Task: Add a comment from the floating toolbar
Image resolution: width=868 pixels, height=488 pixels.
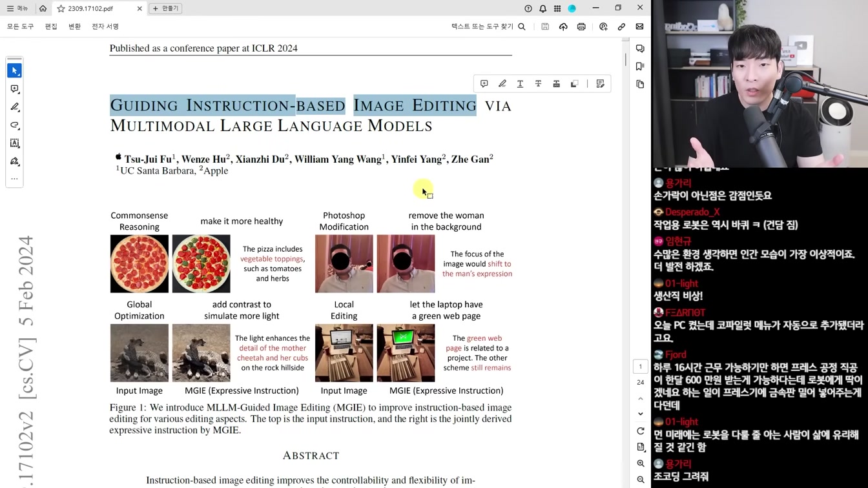Action: click(484, 84)
